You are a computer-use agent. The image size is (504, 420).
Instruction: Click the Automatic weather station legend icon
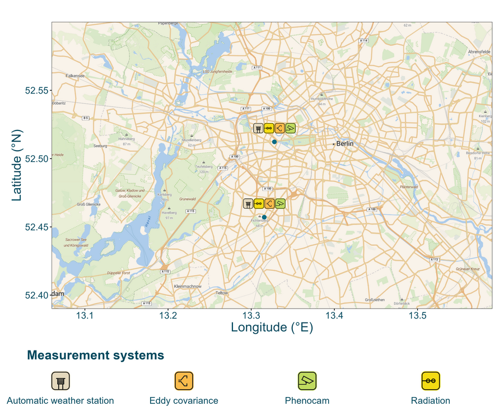tap(60, 381)
